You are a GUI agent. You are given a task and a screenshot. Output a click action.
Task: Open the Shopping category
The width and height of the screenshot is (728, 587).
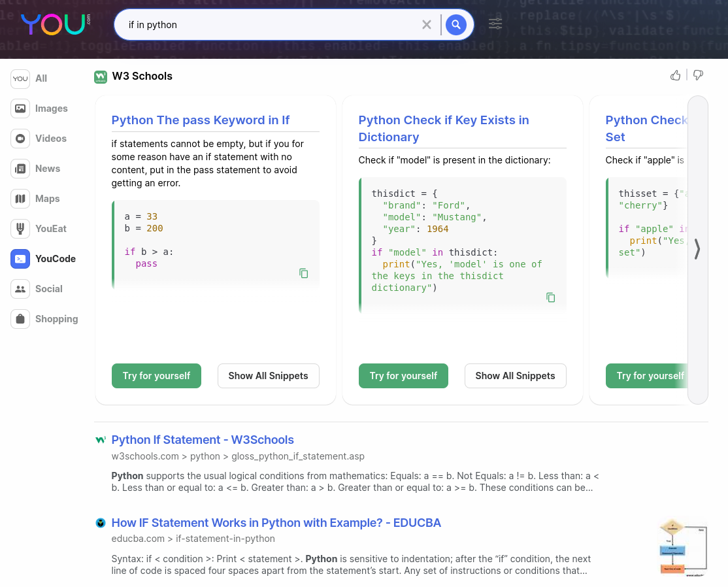[44, 319]
